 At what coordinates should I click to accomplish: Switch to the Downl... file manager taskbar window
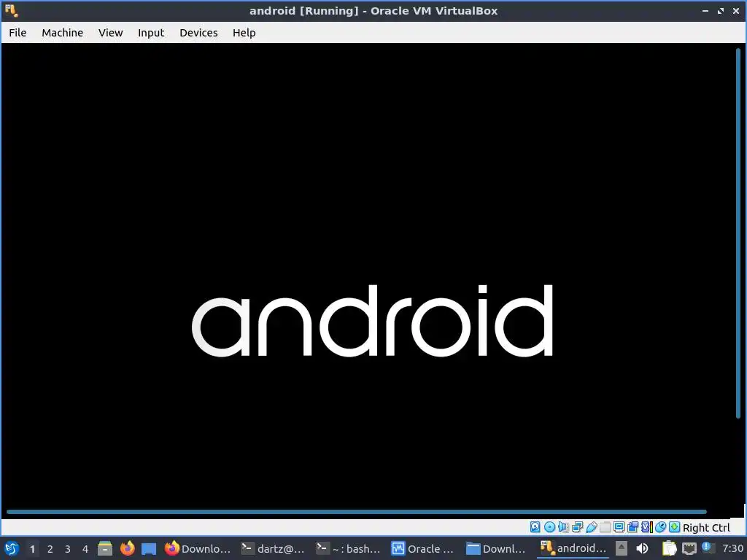497,549
